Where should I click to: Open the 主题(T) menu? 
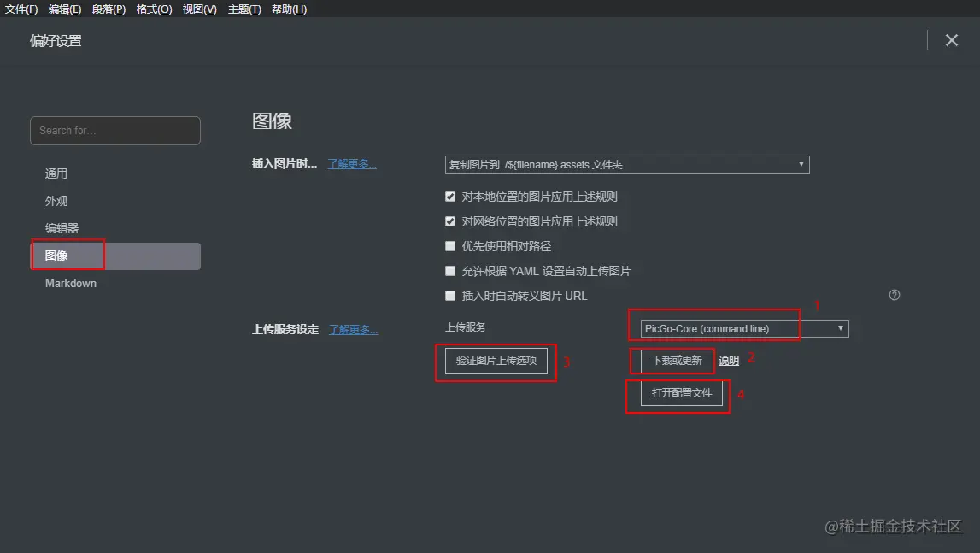[244, 9]
